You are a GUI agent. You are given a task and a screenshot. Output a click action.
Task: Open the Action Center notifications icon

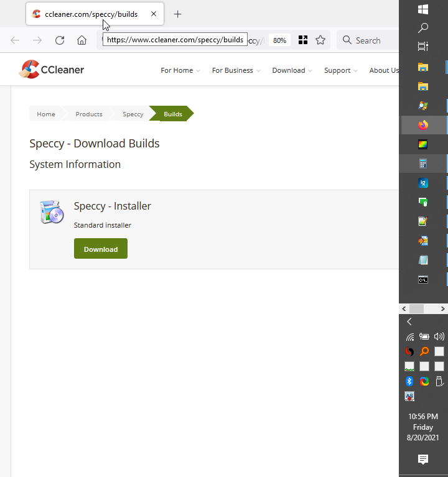(423, 459)
